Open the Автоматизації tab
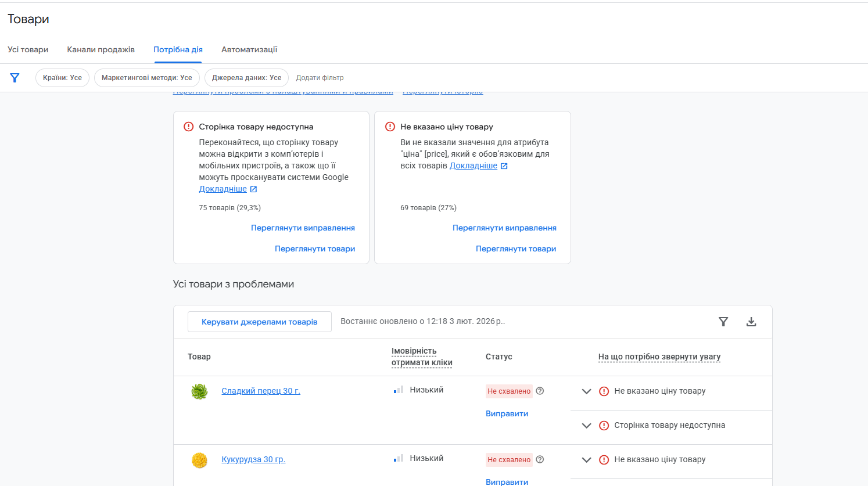 point(249,49)
